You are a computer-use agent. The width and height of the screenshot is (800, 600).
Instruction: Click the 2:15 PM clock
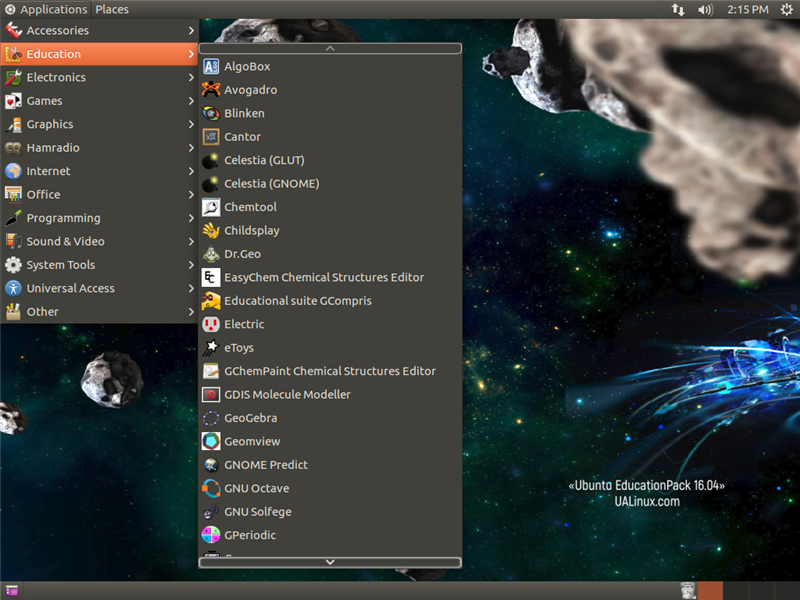pyautogui.click(x=747, y=10)
